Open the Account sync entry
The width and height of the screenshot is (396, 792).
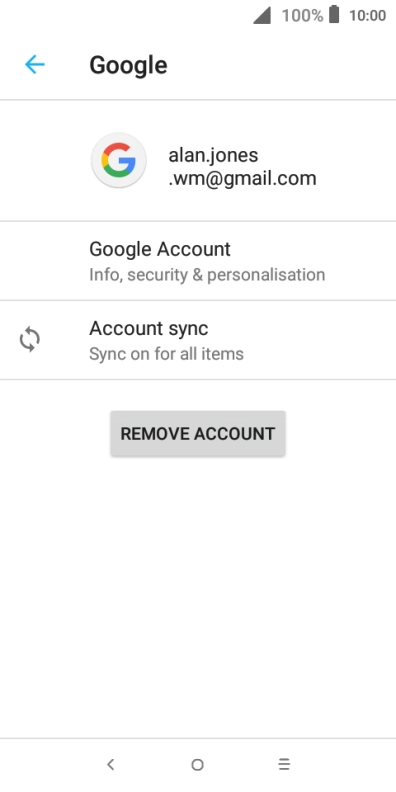point(198,340)
